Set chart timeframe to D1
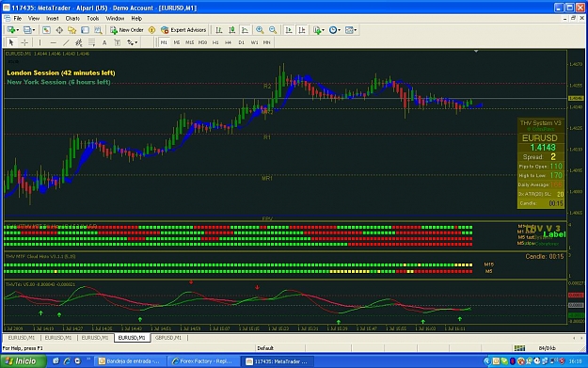 point(241,42)
